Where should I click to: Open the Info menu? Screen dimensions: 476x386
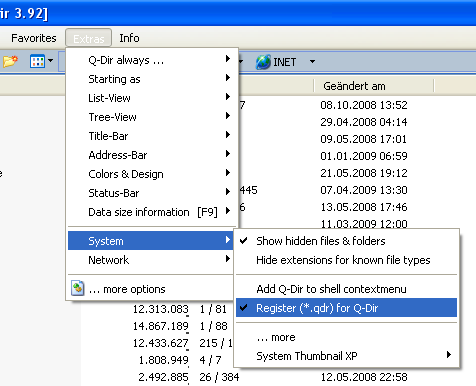click(x=129, y=38)
